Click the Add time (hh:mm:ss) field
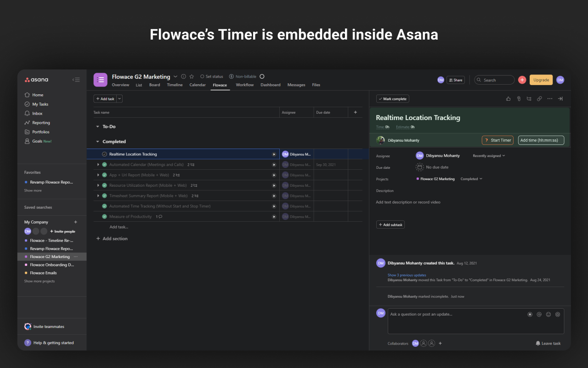The height and width of the screenshot is (368, 588). click(541, 140)
